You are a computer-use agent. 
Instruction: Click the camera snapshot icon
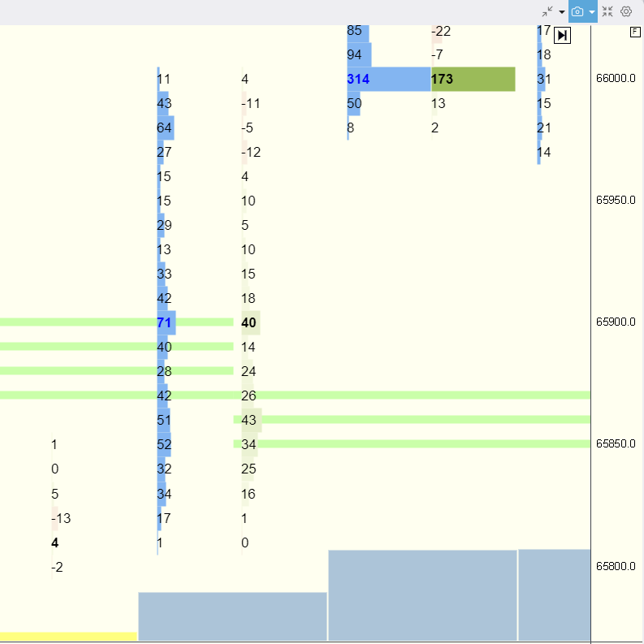[x=577, y=11]
